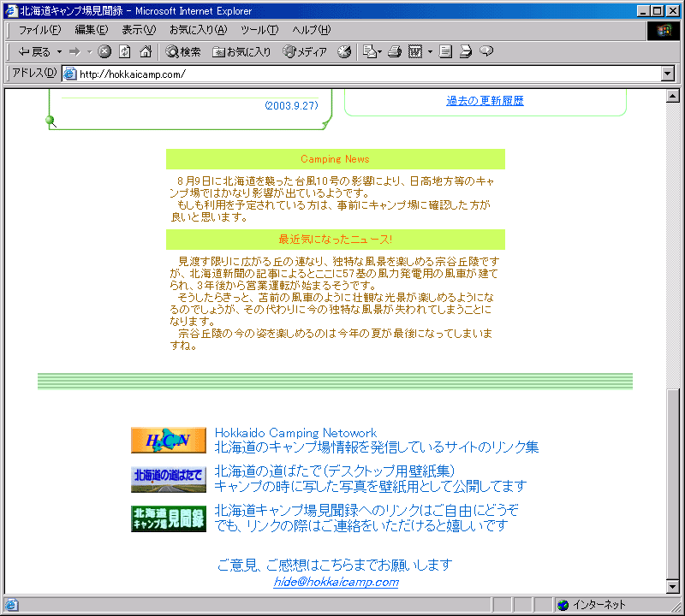Click the 北海道の道ばたで banner image

tap(169, 479)
